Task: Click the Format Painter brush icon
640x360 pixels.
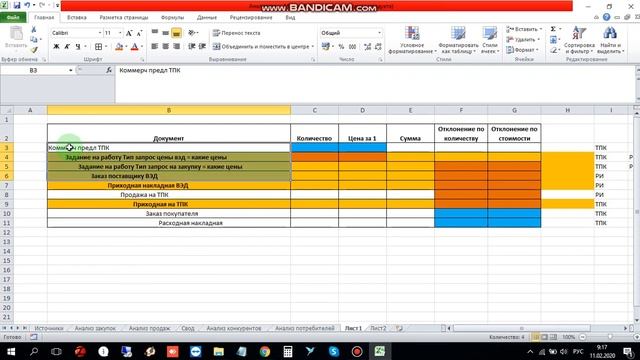Action: pos(34,50)
